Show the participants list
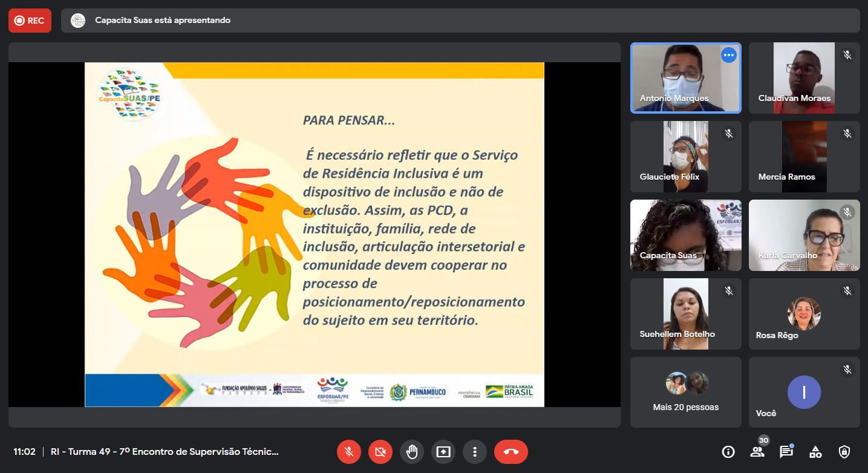Screen dimensions: 868x473 click(x=757, y=452)
